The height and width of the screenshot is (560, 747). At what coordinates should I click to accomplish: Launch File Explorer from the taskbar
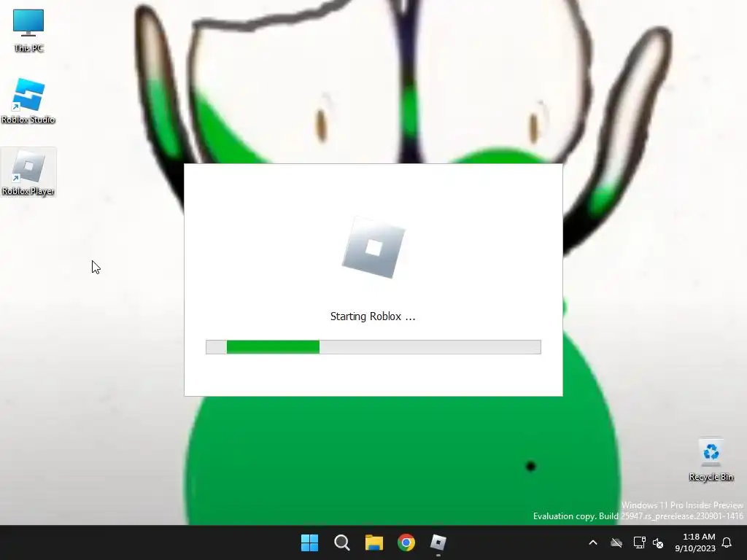[374, 542]
